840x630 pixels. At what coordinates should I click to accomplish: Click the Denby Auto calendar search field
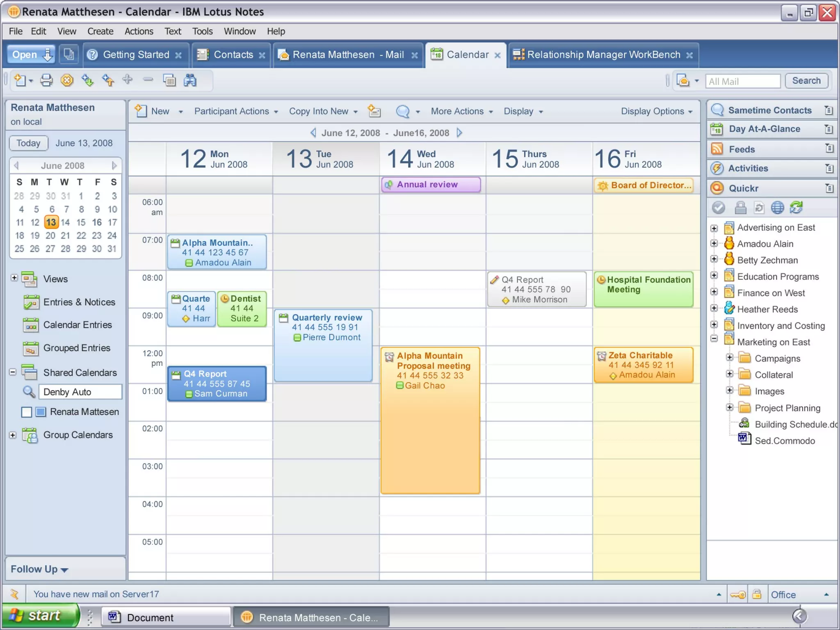pos(80,392)
